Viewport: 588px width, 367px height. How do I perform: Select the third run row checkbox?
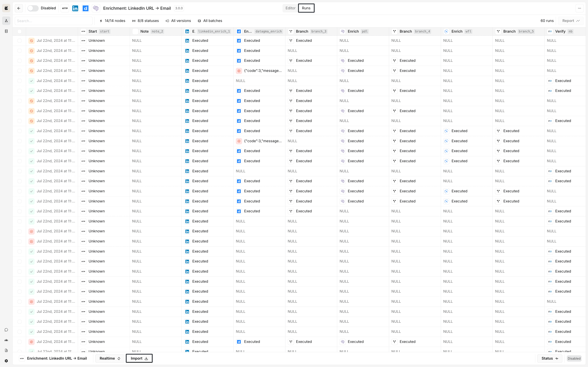(x=20, y=61)
